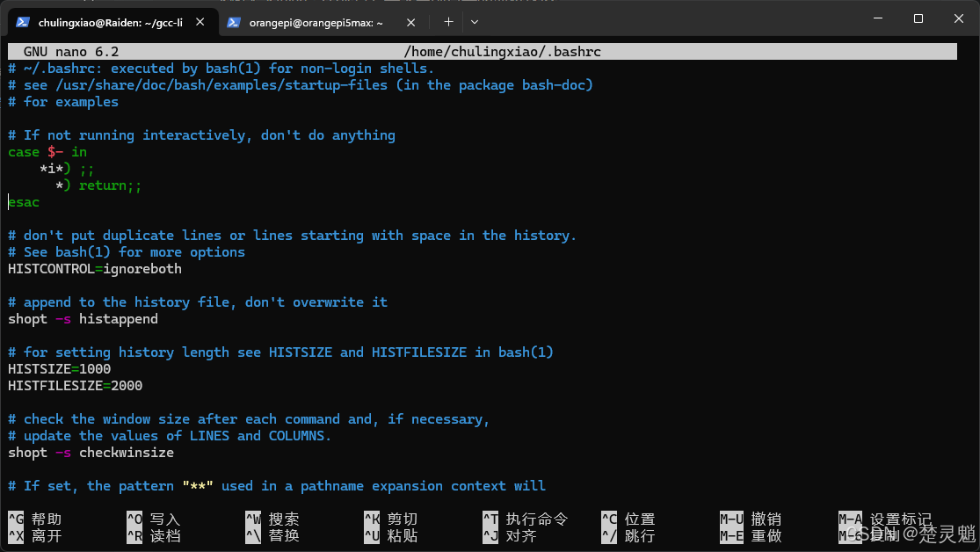Image resolution: width=980 pixels, height=552 pixels.
Task: Click the ^R 读档 read file shortcut
Action: (154, 536)
